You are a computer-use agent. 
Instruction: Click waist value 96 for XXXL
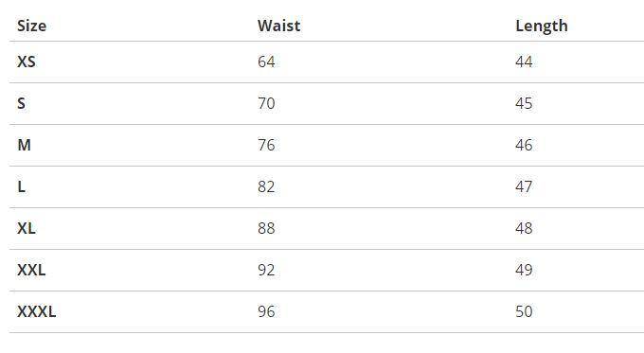[x=266, y=311]
